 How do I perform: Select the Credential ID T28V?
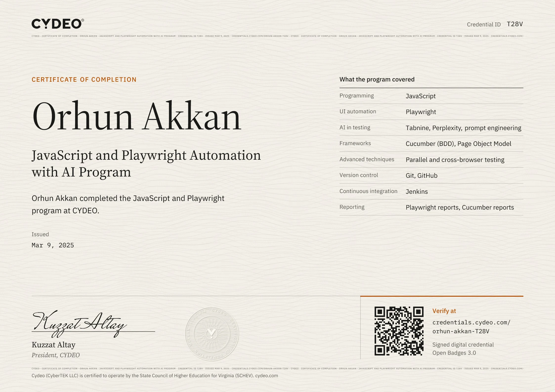[515, 24]
